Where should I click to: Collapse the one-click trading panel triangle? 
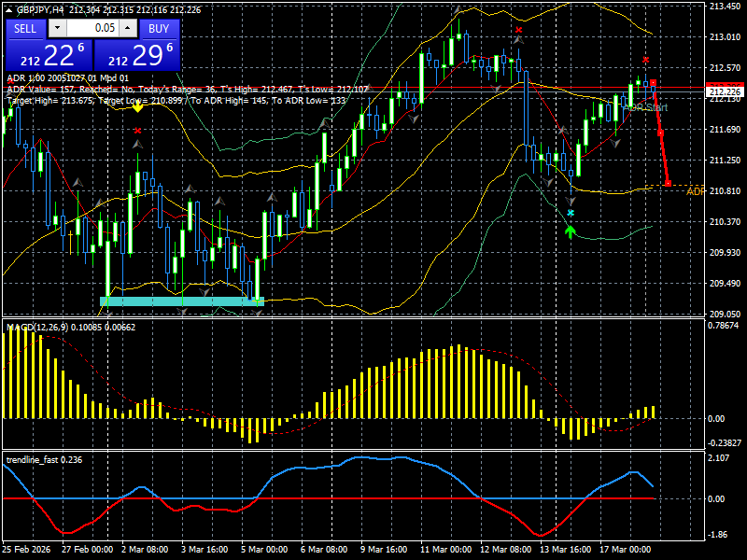coord(8,10)
